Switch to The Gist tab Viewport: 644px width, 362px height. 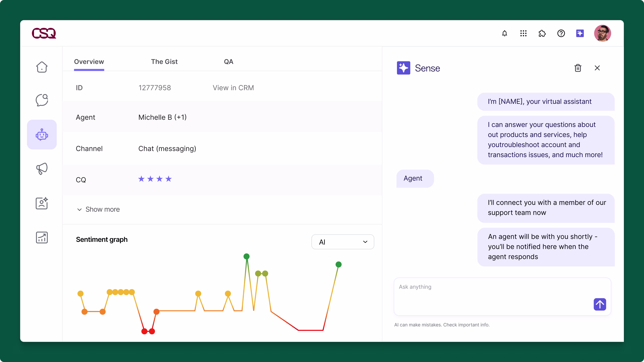(164, 62)
